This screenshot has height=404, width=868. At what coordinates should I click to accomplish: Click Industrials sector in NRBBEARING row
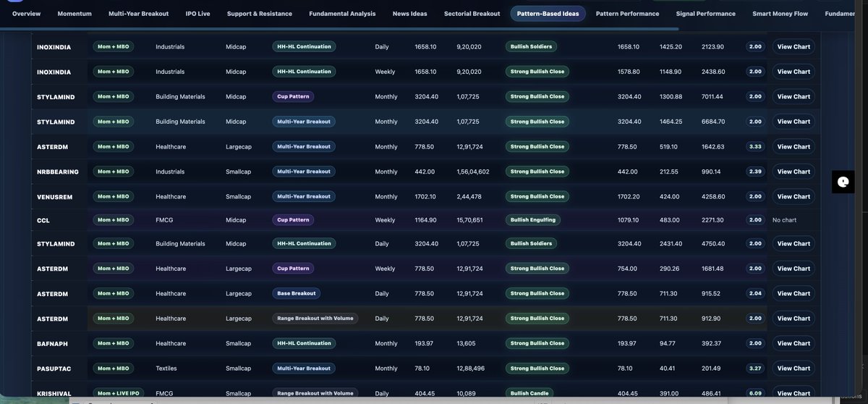point(170,172)
